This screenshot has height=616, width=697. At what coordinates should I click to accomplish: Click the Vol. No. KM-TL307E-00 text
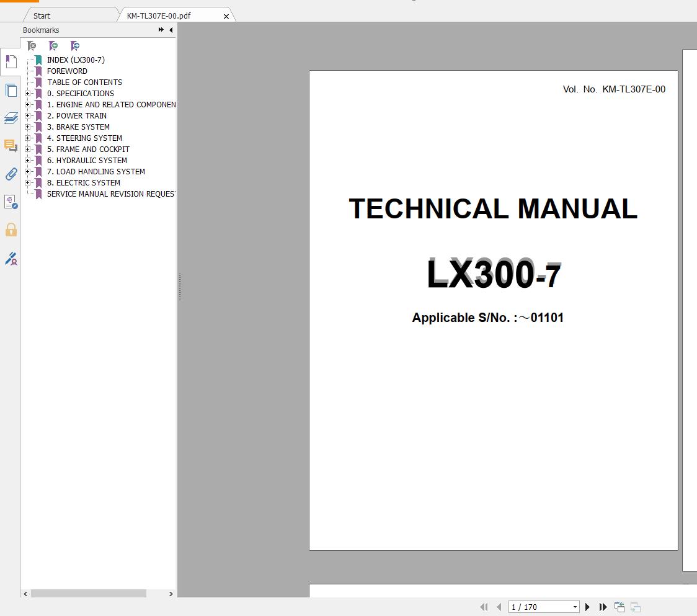tap(614, 89)
